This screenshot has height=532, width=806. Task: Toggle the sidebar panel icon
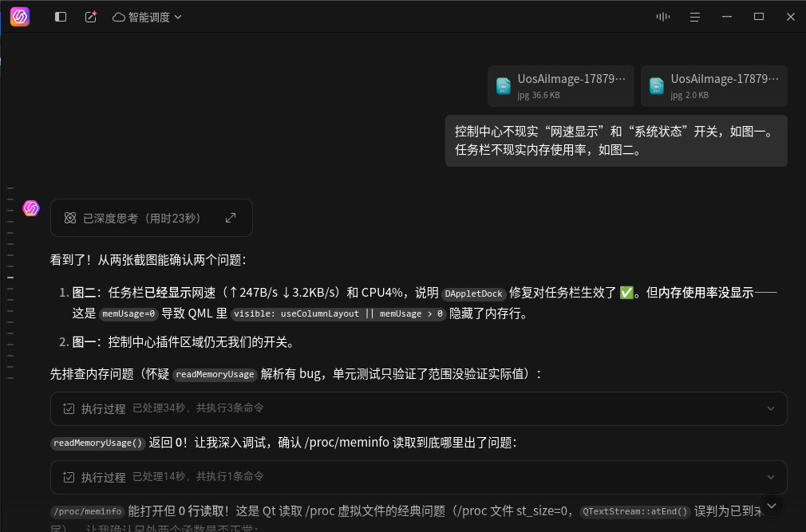[x=61, y=17]
